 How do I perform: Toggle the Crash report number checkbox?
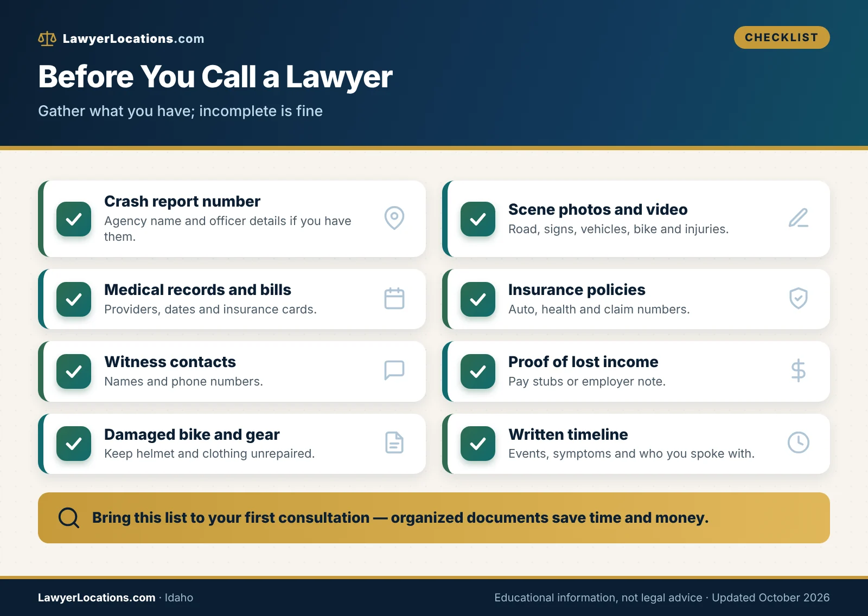pyautogui.click(x=74, y=219)
